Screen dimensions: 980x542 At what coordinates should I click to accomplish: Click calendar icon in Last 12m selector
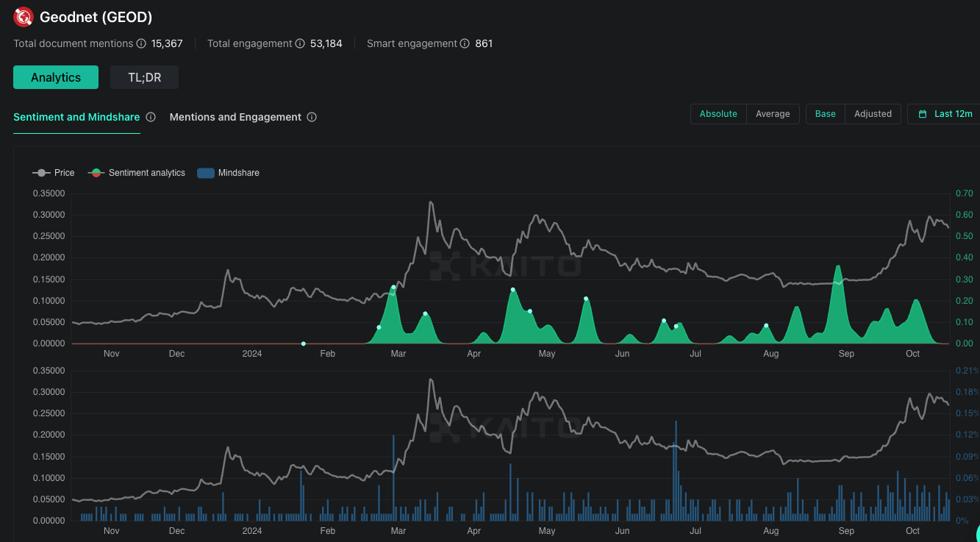coord(923,114)
